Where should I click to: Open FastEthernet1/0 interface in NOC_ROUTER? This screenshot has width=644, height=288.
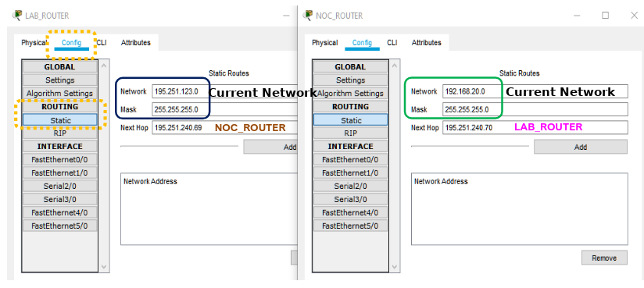(350, 172)
